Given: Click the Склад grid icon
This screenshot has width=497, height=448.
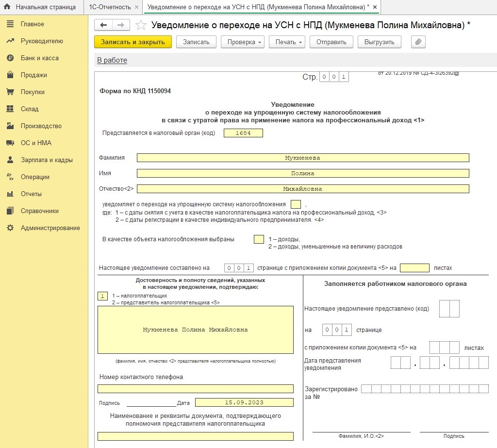Looking at the screenshot, I should point(10,109).
